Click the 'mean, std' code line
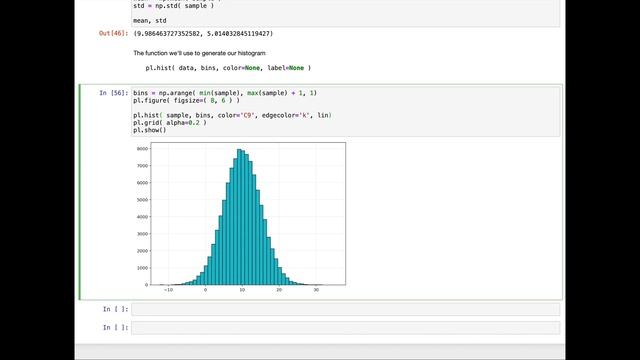Image resolution: width=640 pixels, height=360 pixels. tap(150, 20)
